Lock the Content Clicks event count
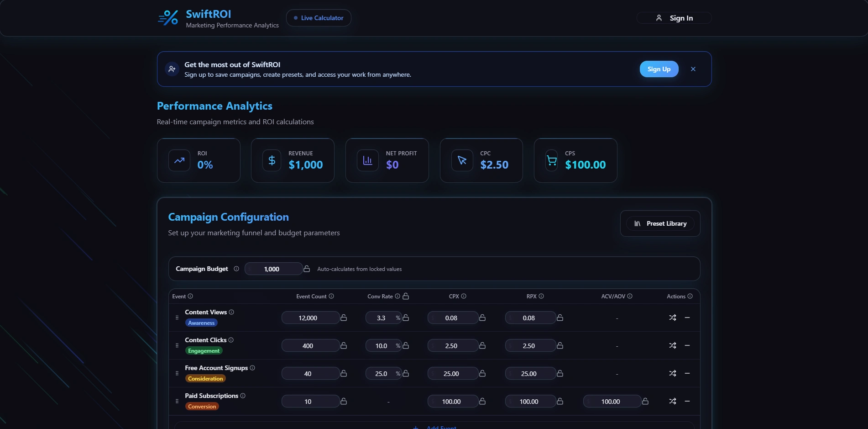The height and width of the screenshot is (429, 868). click(x=344, y=345)
